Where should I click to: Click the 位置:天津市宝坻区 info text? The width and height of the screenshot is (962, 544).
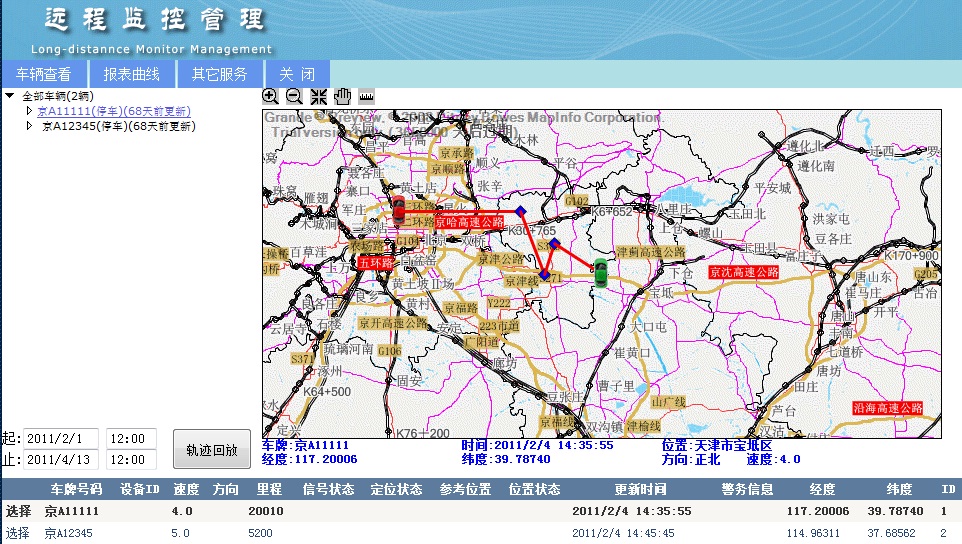coord(717,446)
